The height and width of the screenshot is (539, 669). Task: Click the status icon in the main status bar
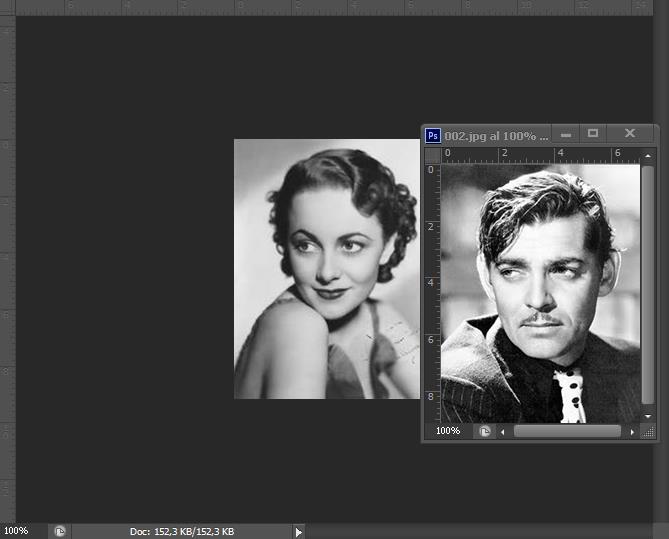tap(60, 531)
